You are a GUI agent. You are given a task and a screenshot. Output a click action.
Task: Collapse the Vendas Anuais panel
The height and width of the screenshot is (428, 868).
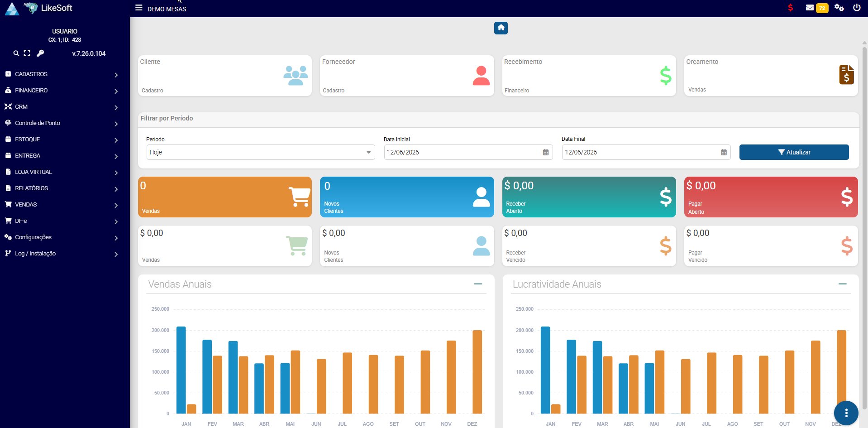click(x=478, y=284)
